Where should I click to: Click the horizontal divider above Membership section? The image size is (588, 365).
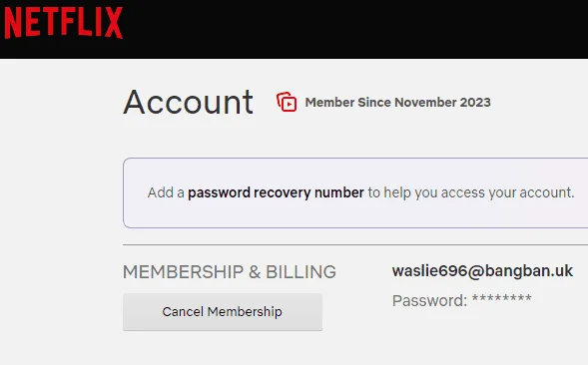355,244
